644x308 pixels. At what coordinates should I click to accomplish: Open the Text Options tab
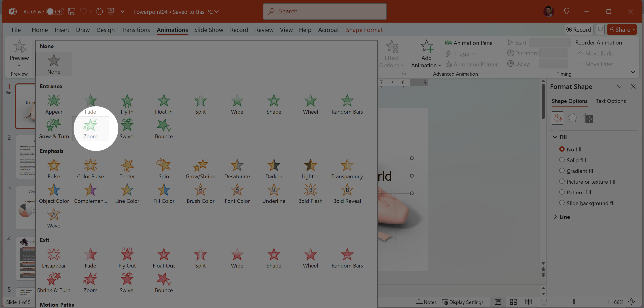point(610,101)
